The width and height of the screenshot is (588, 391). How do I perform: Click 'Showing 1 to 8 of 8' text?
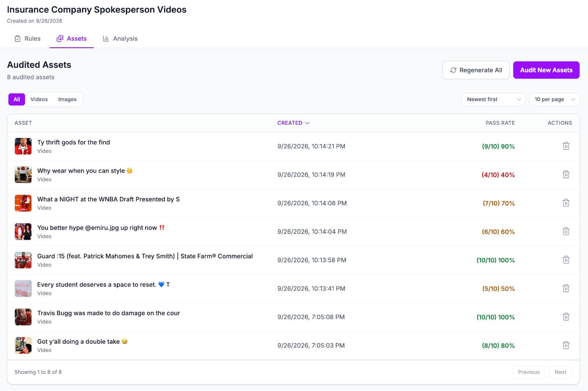coord(38,372)
